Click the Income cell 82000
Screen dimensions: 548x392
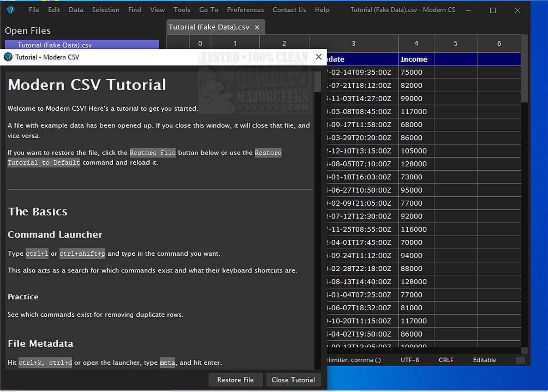416,85
